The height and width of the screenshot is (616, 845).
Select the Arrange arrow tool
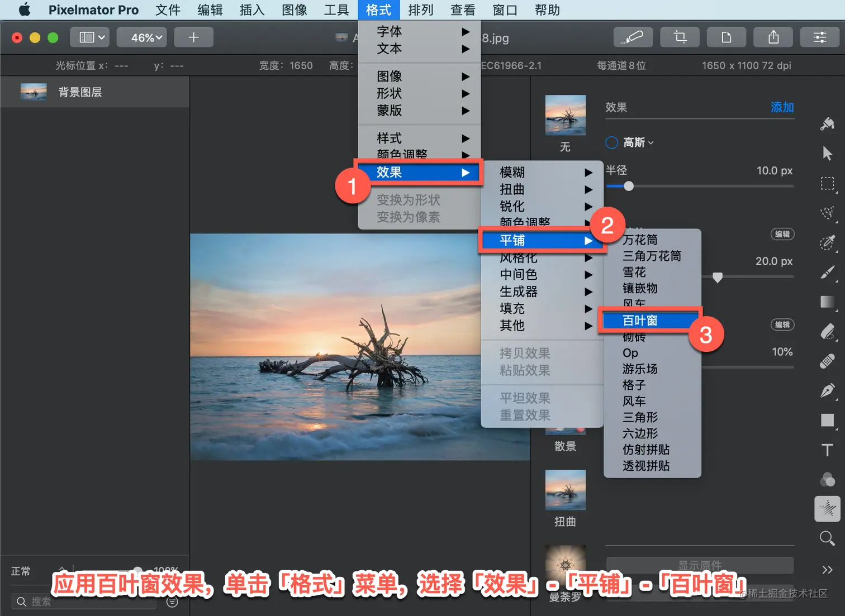pos(827,153)
